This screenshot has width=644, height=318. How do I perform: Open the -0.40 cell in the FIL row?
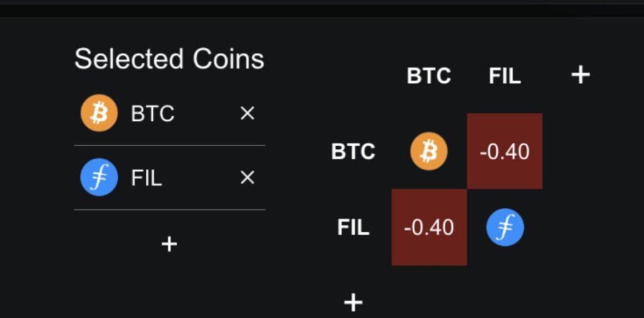429,227
